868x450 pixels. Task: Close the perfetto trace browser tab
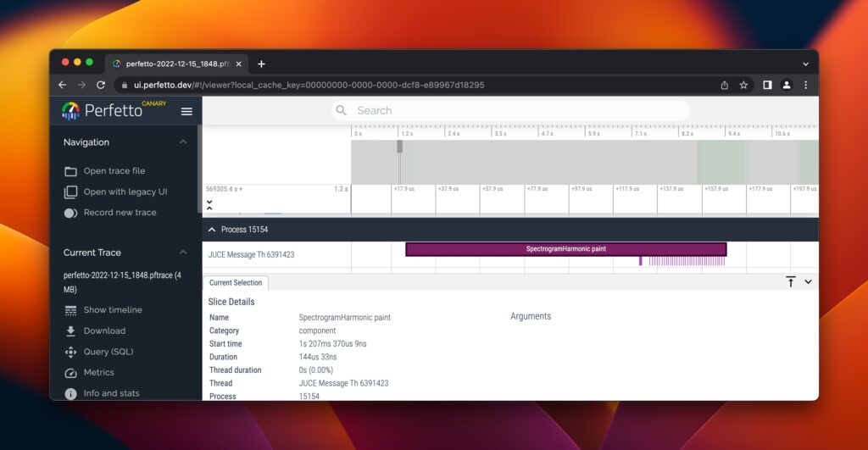238,64
